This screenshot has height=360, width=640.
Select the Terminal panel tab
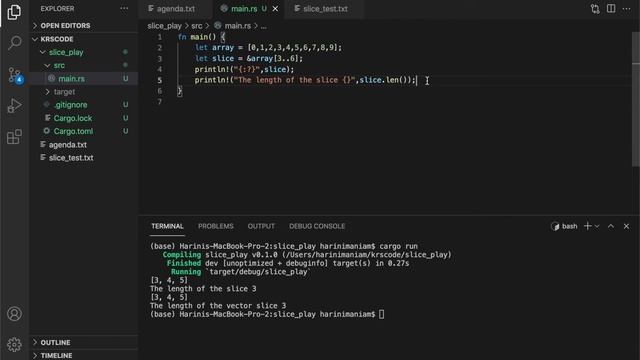tap(167, 226)
